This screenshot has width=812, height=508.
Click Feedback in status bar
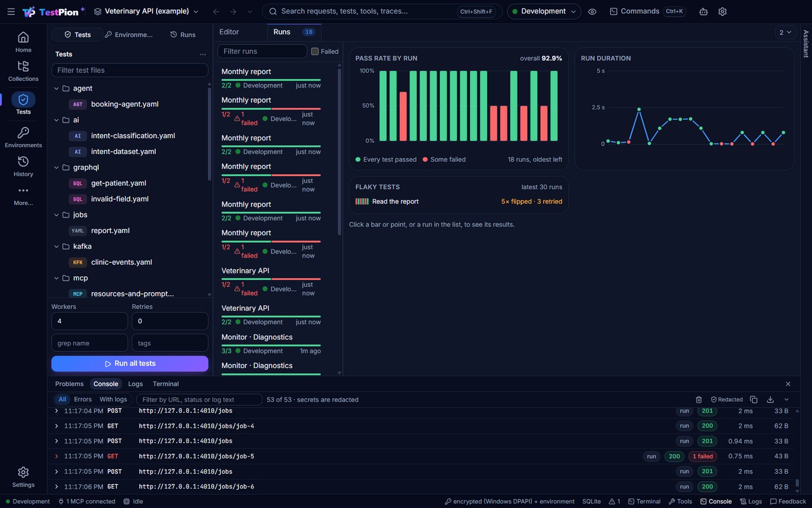(788, 501)
